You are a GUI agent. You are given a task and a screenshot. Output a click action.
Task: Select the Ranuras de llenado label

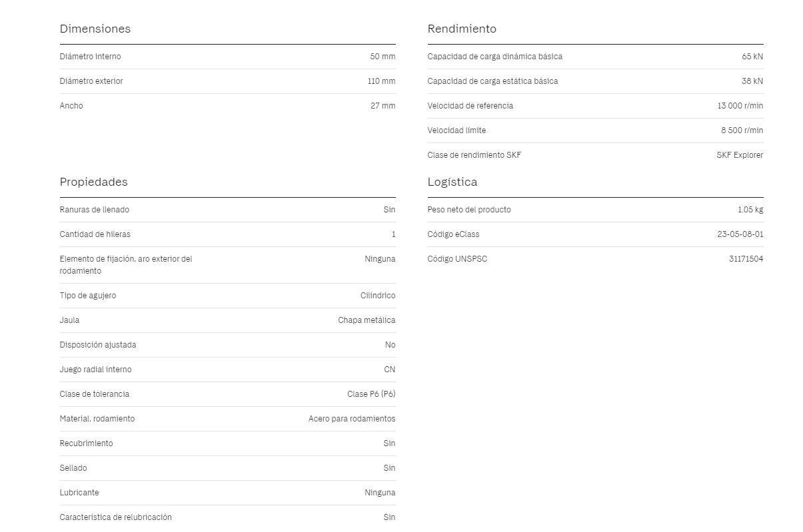(94, 210)
